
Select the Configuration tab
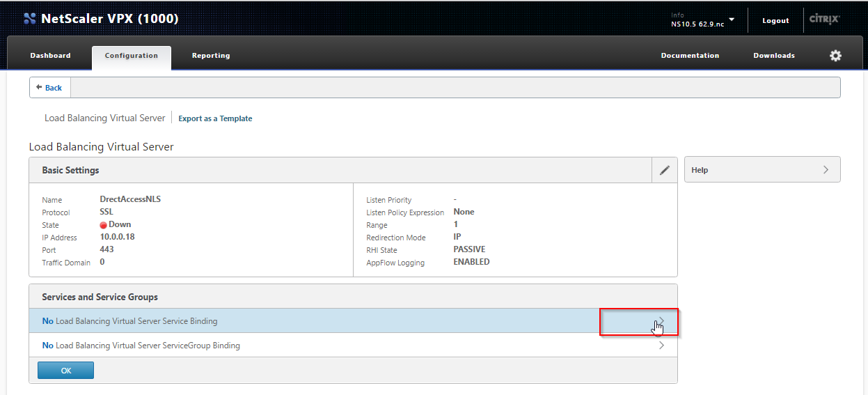(x=131, y=56)
